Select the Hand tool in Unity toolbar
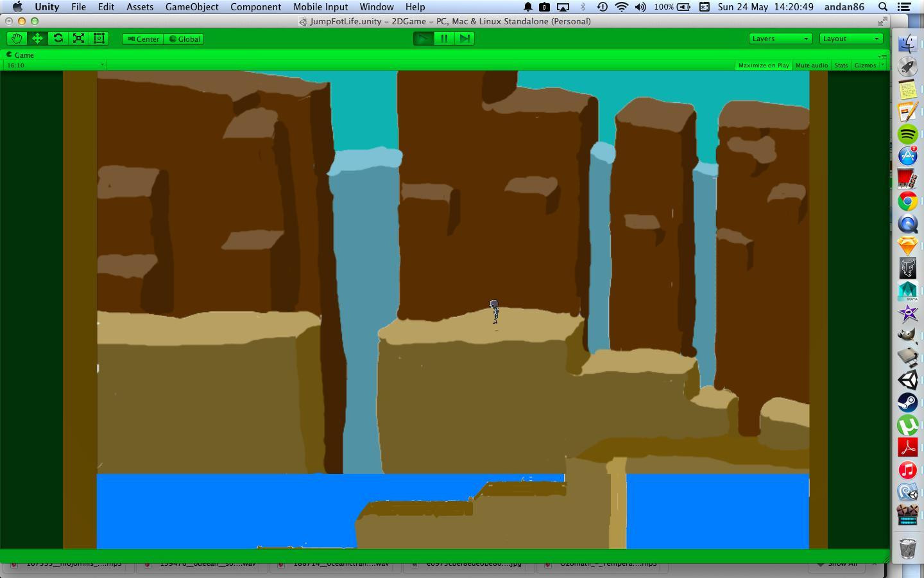924x578 pixels. pyautogui.click(x=17, y=39)
